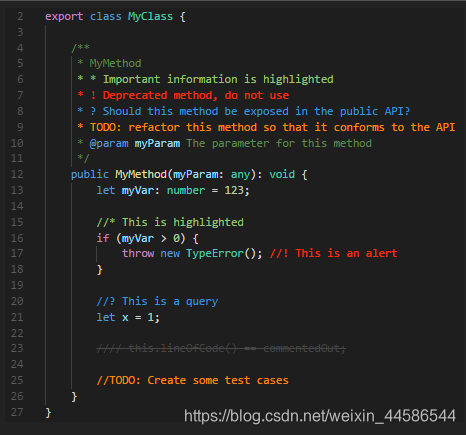Click line number 2 in the gutter
466x435 pixels.
[x=20, y=16]
